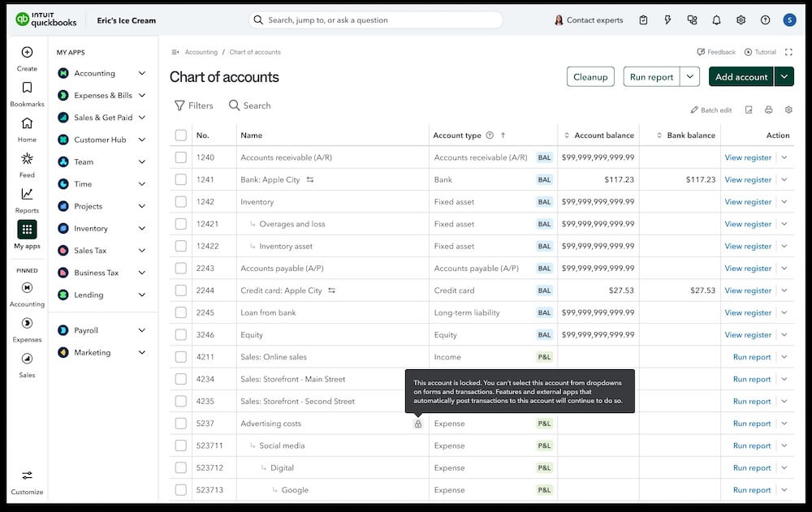
Task: Click the help question mark icon
Action: tap(766, 20)
